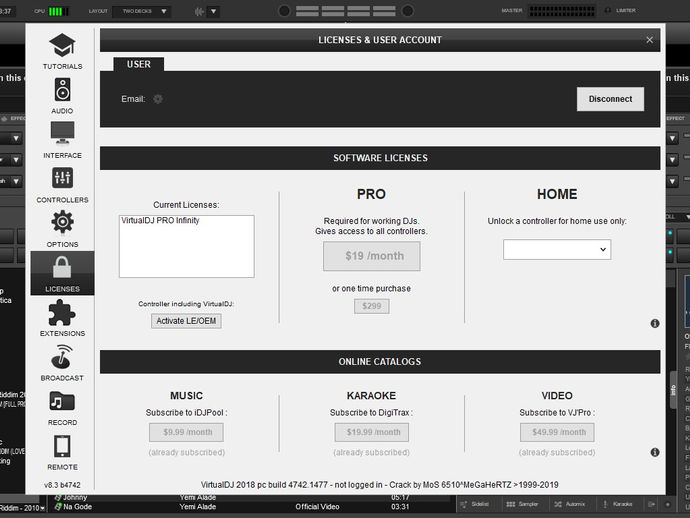This screenshot has width=690, height=518.
Task: Click the $19 /month PRO button
Action: pos(371,256)
